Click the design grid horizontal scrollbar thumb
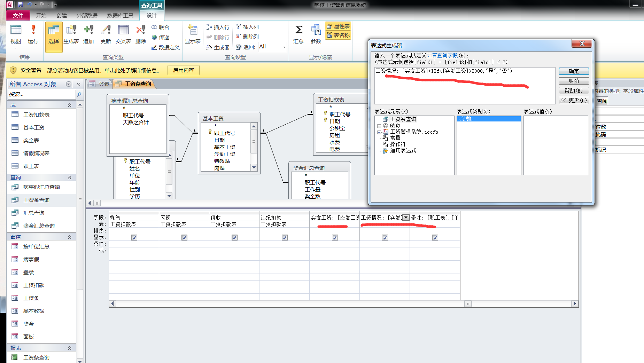Screen dimensions: 644x363 [468, 304]
